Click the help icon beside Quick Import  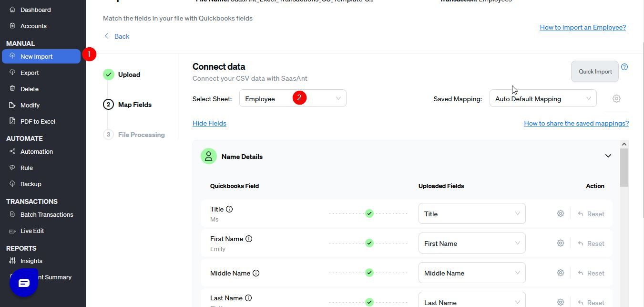tap(624, 67)
